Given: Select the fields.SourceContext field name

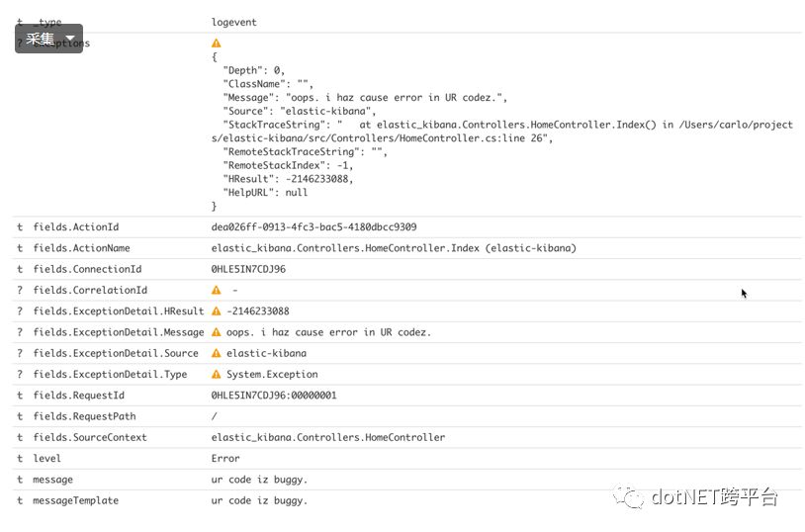Looking at the screenshot, I should [x=90, y=437].
